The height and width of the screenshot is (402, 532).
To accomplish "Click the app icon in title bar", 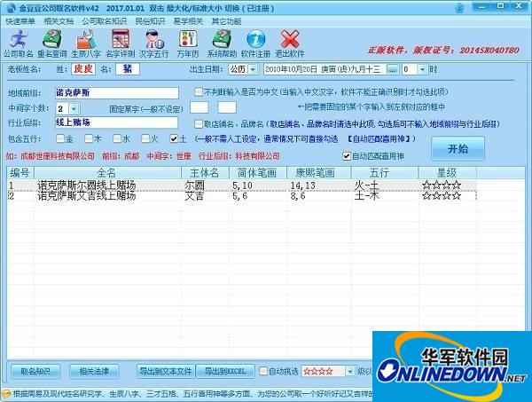I will pyautogui.click(x=12, y=8).
